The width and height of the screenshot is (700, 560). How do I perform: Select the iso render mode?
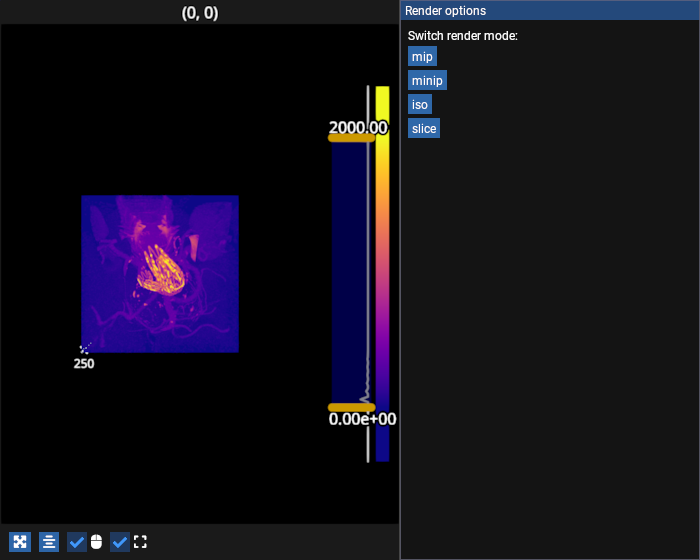point(419,104)
